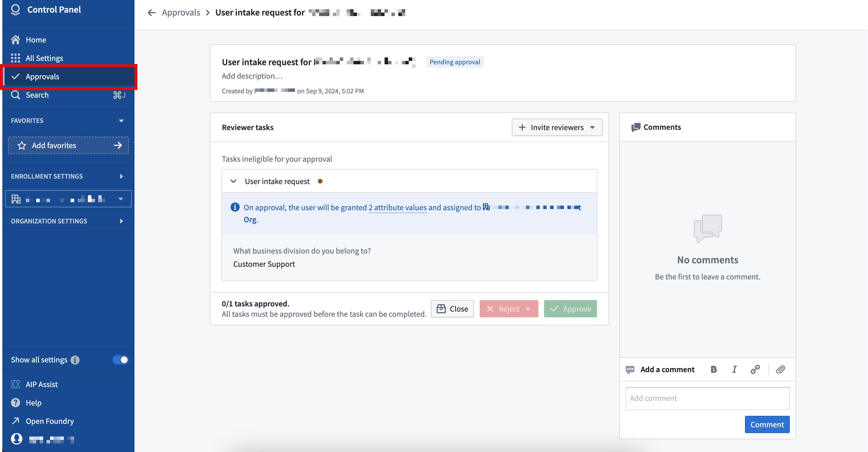Click the star icon in Add favorites
Image resolution: width=868 pixels, height=452 pixels.
click(22, 145)
